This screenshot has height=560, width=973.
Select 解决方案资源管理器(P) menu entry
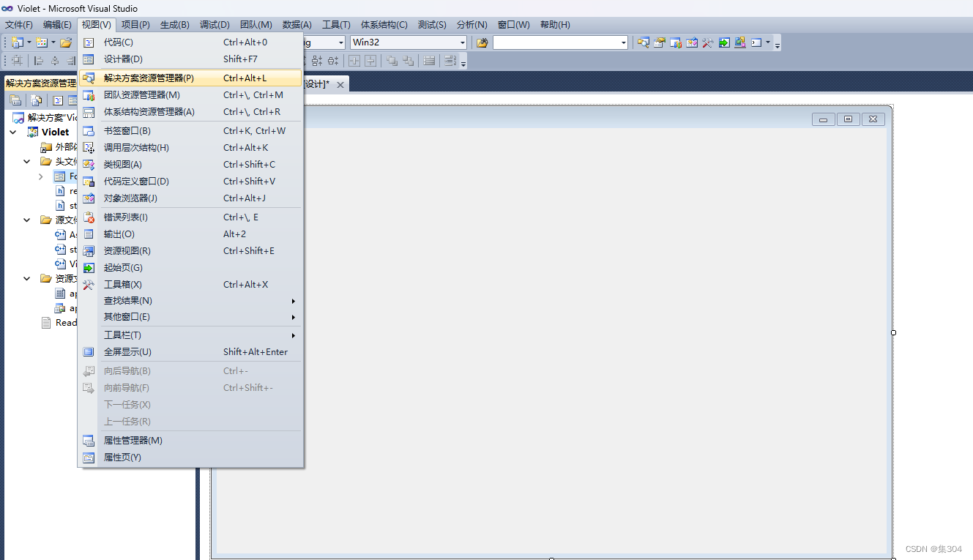[190, 78]
